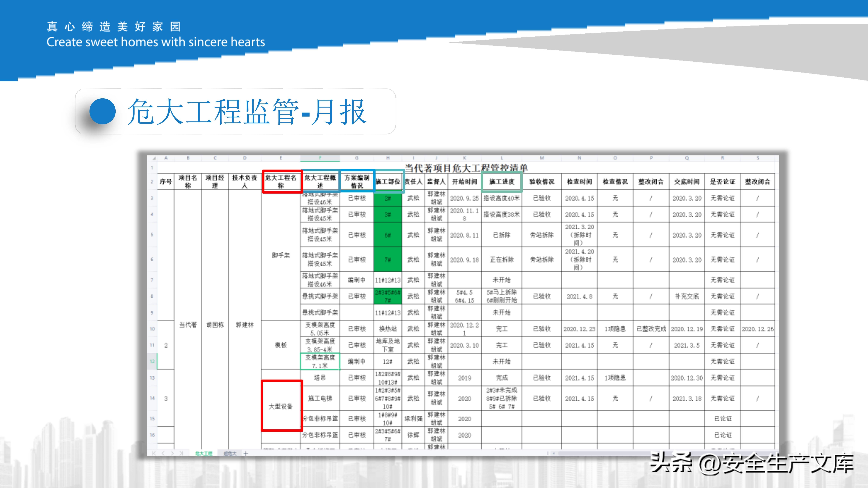Select column header N

pyautogui.click(x=580, y=158)
